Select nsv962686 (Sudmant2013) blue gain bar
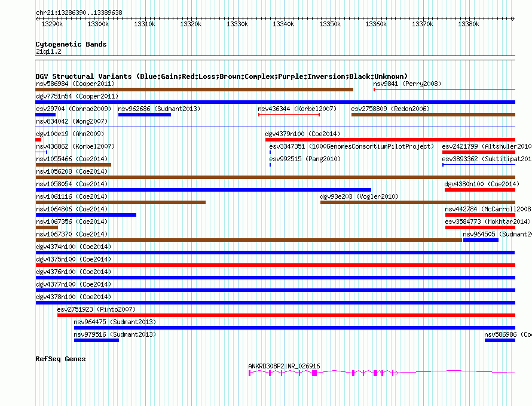 pos(145,115)
